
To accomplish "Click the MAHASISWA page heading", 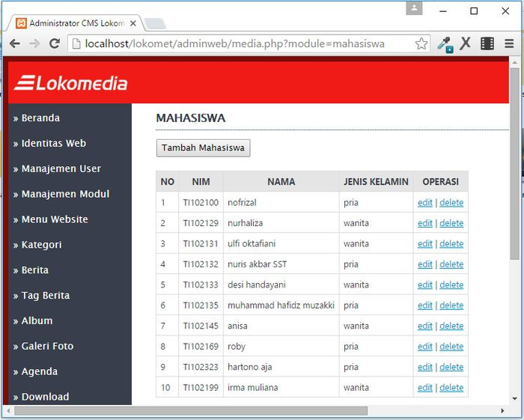I will 191,118.
